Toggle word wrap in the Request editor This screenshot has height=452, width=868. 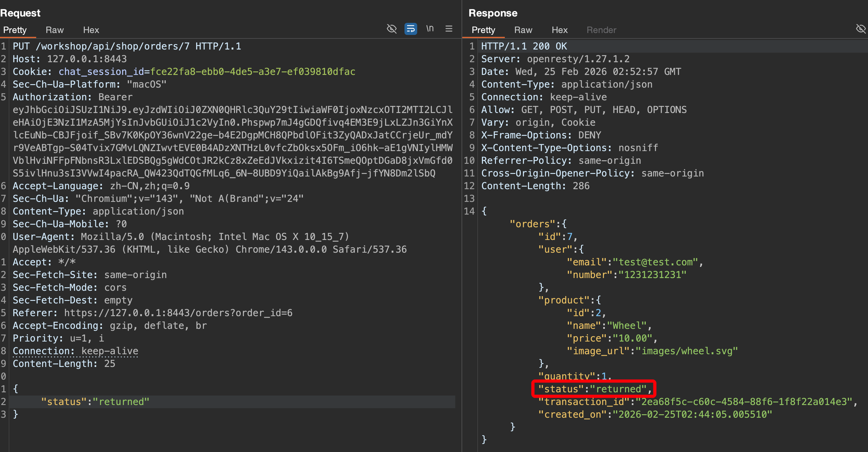[411, 29]
